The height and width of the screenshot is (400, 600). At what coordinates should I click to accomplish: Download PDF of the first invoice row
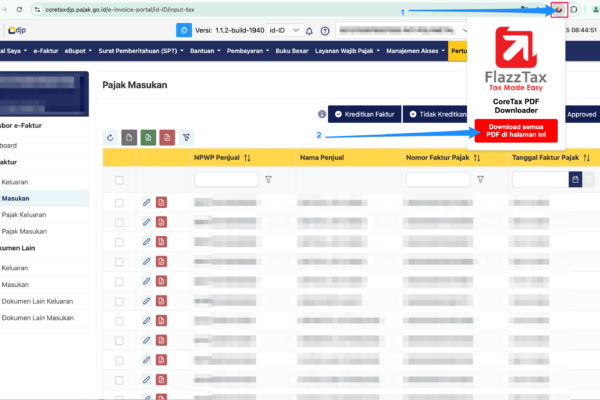[x=161, y=202]
